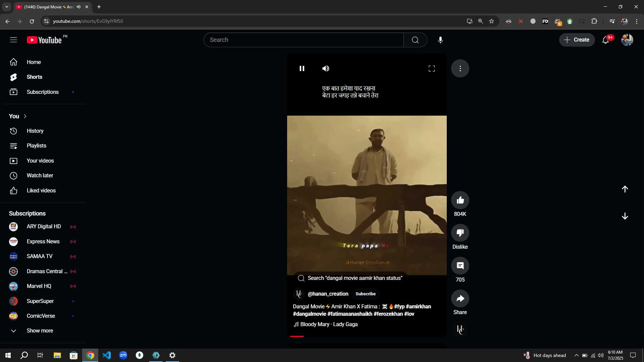This screenshot has height=362, width=644.
Task: Open Liked videos in the sidebar
Action: click(43, 191)
